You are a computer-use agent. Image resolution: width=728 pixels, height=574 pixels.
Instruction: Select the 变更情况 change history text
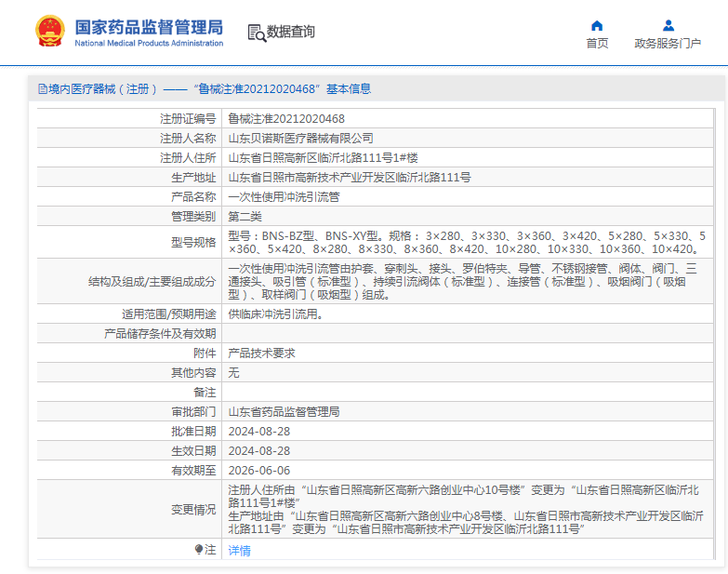(x=466, y=510)
